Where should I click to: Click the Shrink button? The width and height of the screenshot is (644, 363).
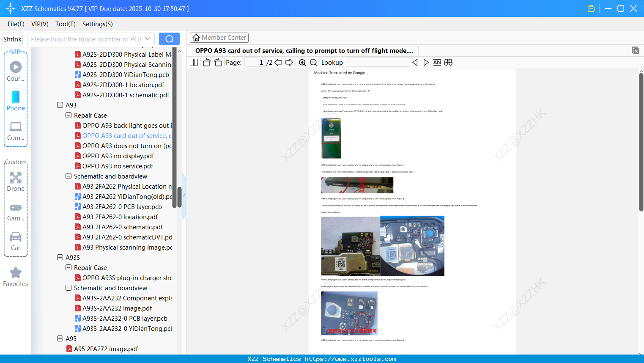point(12,39)
